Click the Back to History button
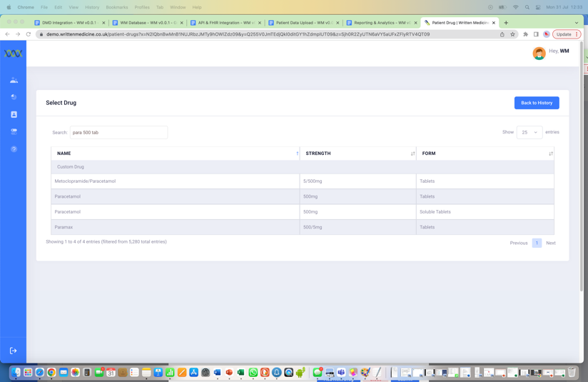This screenshot has width=588, height=382. pos(536,103)
